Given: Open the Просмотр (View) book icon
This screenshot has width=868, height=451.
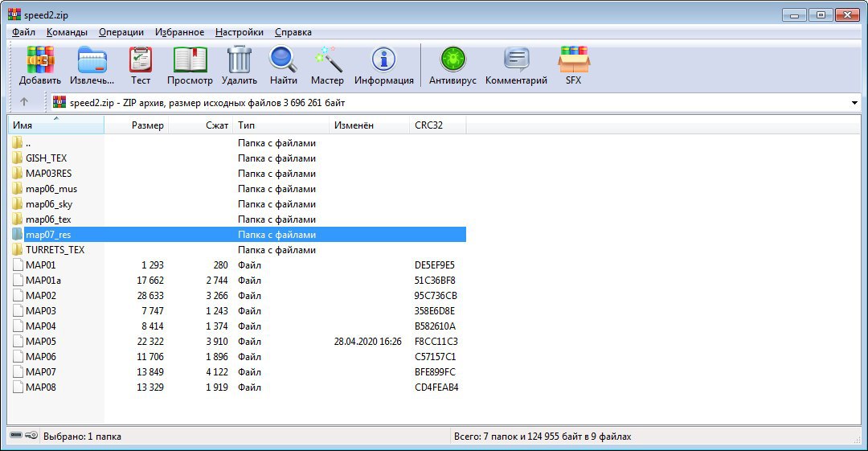Looking at the screenshot, I should coord(190,59).
